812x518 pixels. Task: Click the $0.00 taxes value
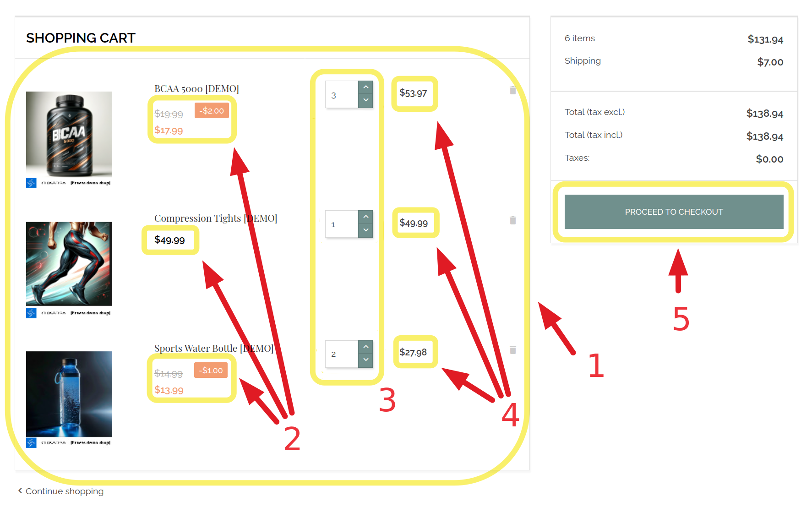pos(769,159)
